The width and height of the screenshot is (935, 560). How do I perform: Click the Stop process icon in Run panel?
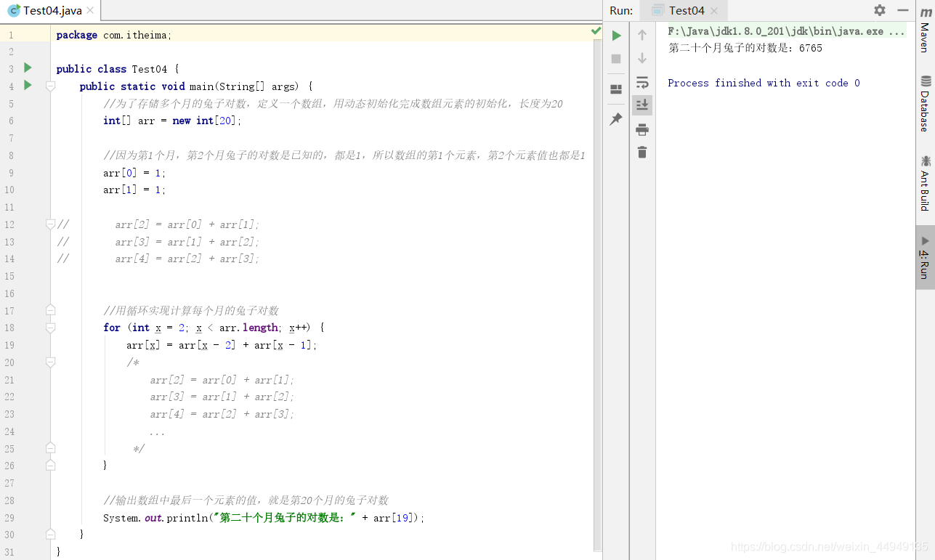pyautogui.click(x=615, y=59)
